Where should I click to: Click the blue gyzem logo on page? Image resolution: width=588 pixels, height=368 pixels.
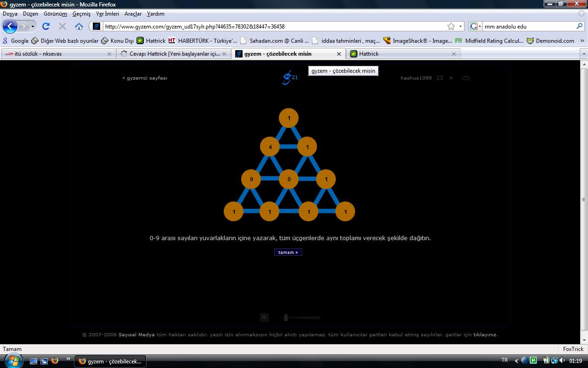click(x=288, y=78)
